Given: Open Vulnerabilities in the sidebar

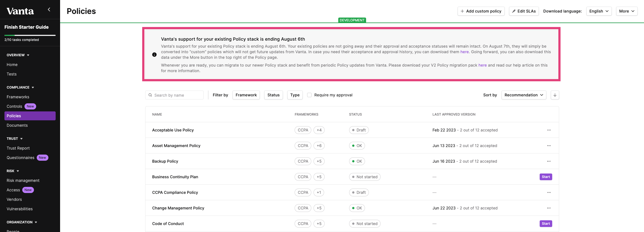Looking at the screenshot, I should 19,209.
